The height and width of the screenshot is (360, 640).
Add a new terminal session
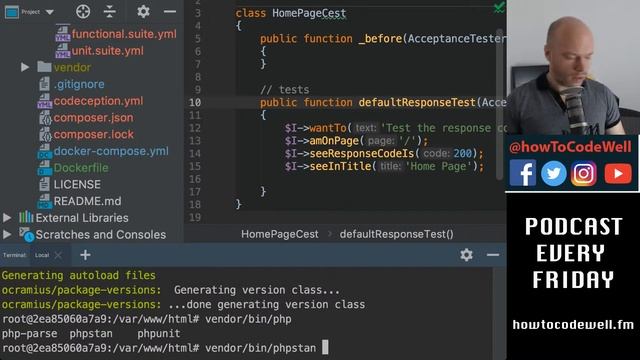[x=85, y=255]
